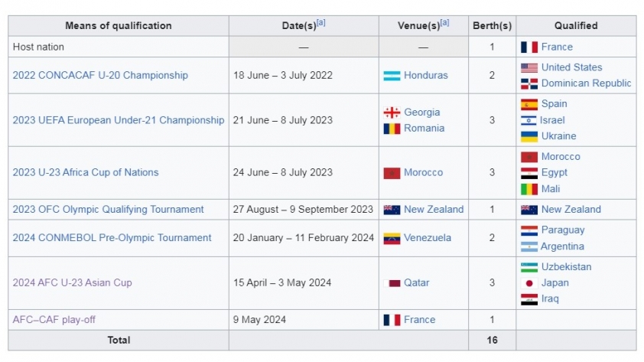Visit 2024 CONMEBOL Pre-Olympic Tournament link
This screenshot has height=362, width=644.
112,237
